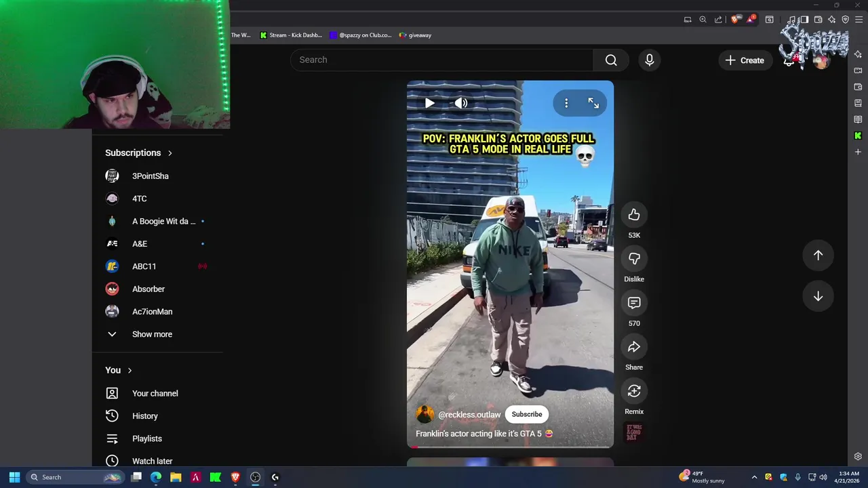The image size is (868, 488).
Task: Open Logitech G HUB from taskbar
Action: (275, 477)
